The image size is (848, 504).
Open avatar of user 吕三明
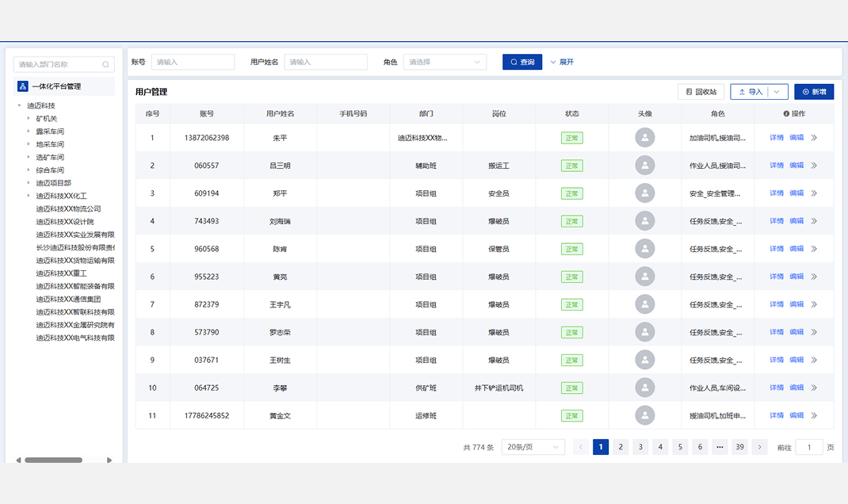(x=644, y=166)
